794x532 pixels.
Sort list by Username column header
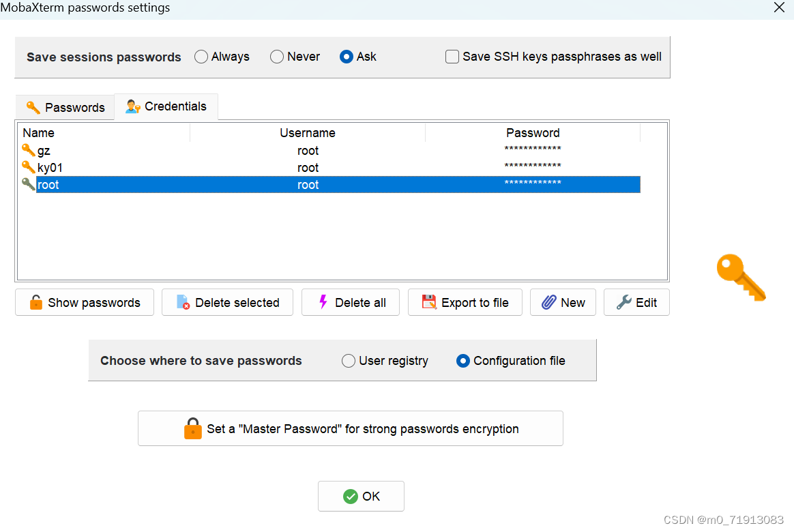click(x=307, y=133)
